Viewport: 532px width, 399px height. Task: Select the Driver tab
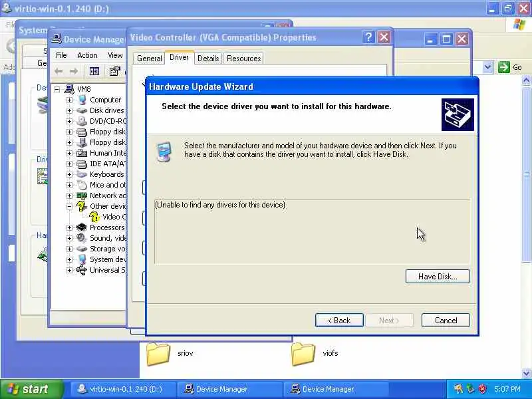point(179,57)
